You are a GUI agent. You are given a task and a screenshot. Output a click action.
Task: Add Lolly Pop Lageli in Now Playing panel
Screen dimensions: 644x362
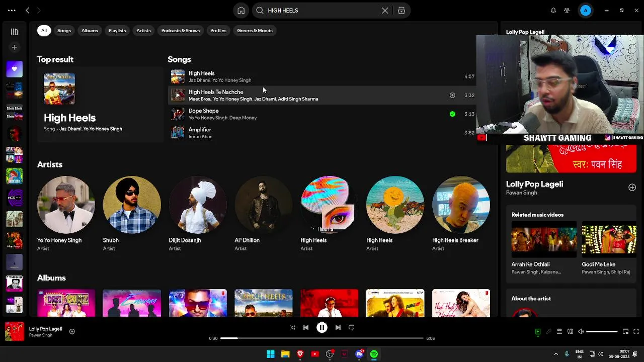(632, 188)
